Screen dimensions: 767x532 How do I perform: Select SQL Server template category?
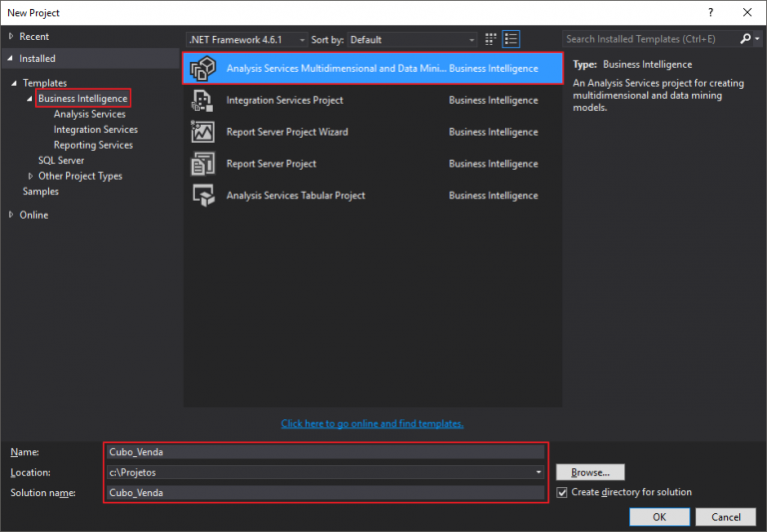tap(61, 160)
